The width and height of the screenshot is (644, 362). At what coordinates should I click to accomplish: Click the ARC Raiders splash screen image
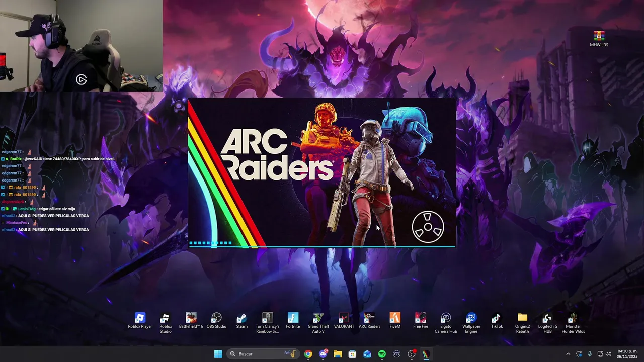322,172
